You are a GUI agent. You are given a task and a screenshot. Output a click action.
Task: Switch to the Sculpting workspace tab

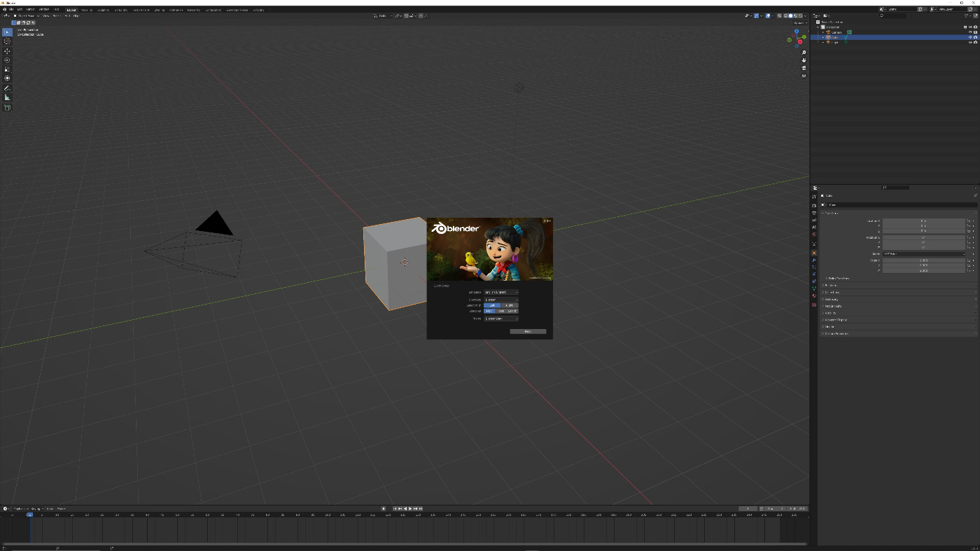(x=103, y=10)
